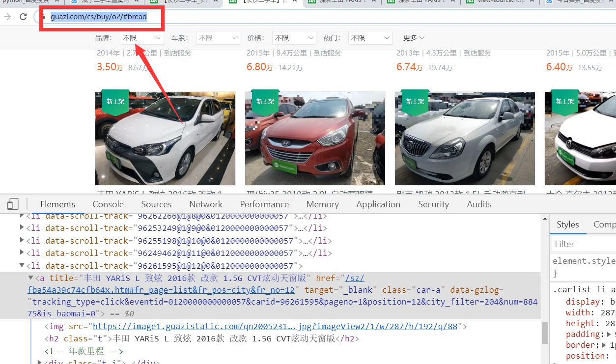Click the browser forward arrow

click(x=7, y=17)
